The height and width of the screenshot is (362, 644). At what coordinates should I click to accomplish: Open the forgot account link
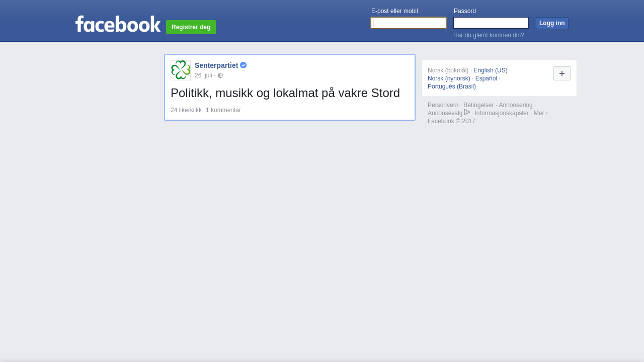[x=489, y=35]
